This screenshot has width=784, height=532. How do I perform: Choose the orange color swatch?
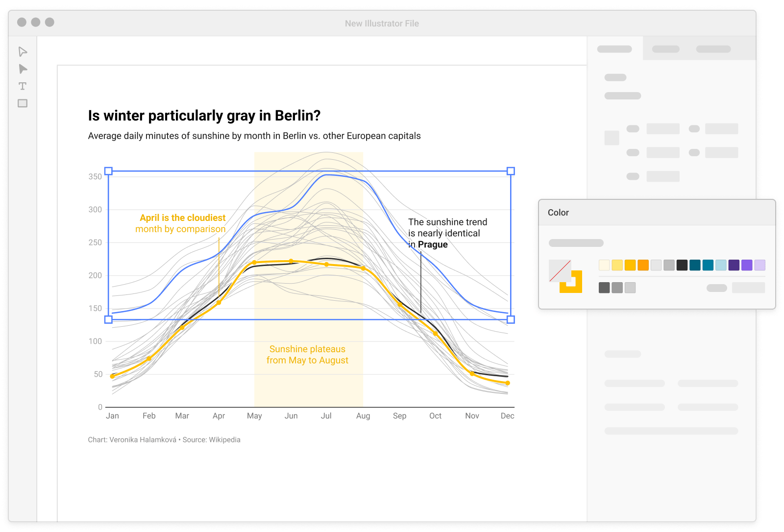click(x=643, y=265)
